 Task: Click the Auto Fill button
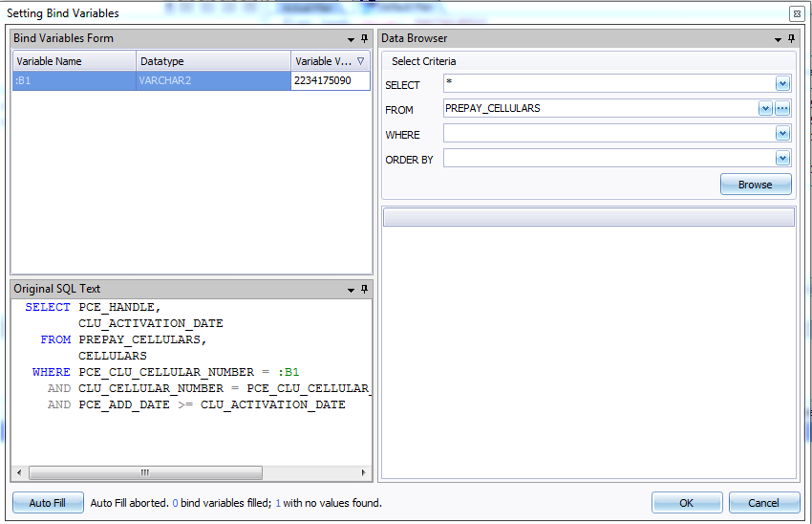click(48, 503)
